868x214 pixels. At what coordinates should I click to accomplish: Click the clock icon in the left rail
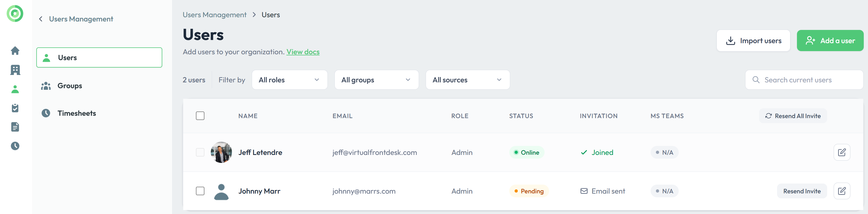point(15,146)
